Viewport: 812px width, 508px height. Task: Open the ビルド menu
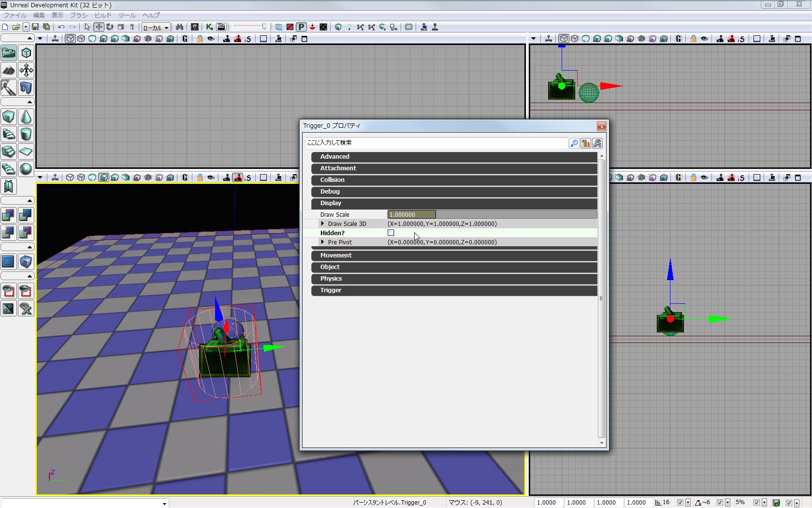[x=103, y=15]
